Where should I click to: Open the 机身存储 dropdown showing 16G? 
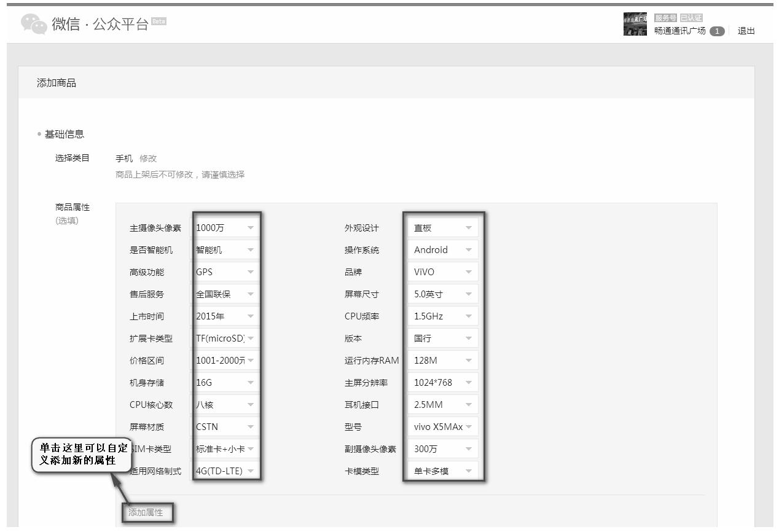(225, 383)
